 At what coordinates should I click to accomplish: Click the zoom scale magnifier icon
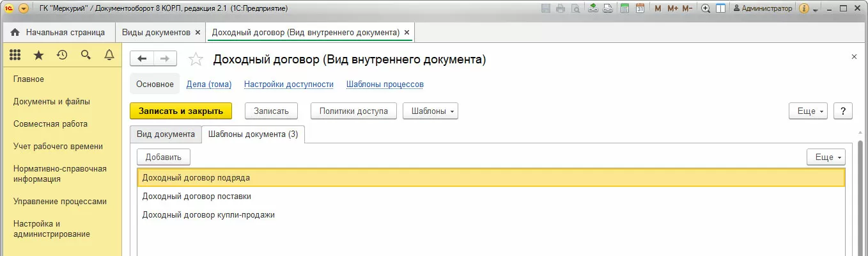706,8
